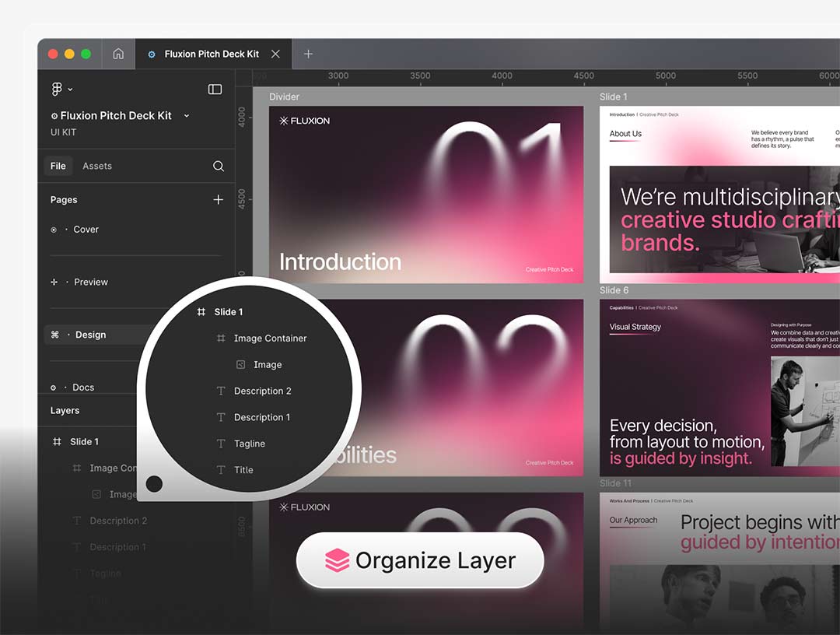Close the Fluxion Pitch Deck Kit tab
Image resolution: width=840 pixels, height=635 pixels.
point(275,54)
